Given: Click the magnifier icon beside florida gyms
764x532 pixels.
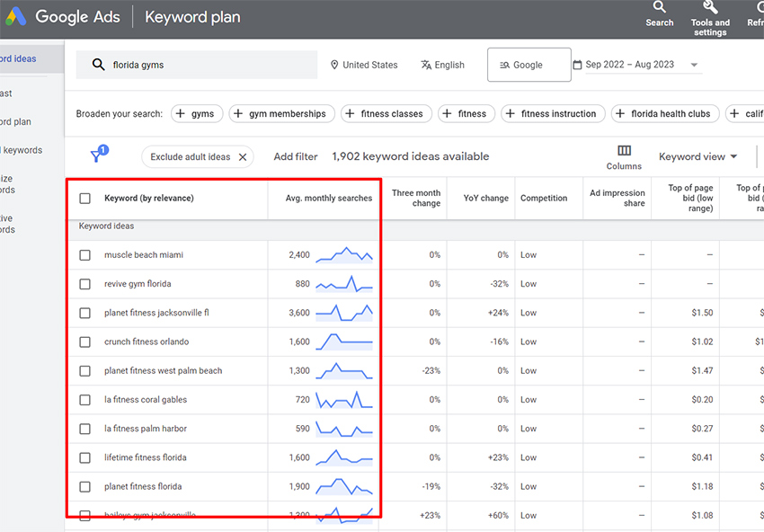Looking at the screenshot, I should tap(99, 65).
